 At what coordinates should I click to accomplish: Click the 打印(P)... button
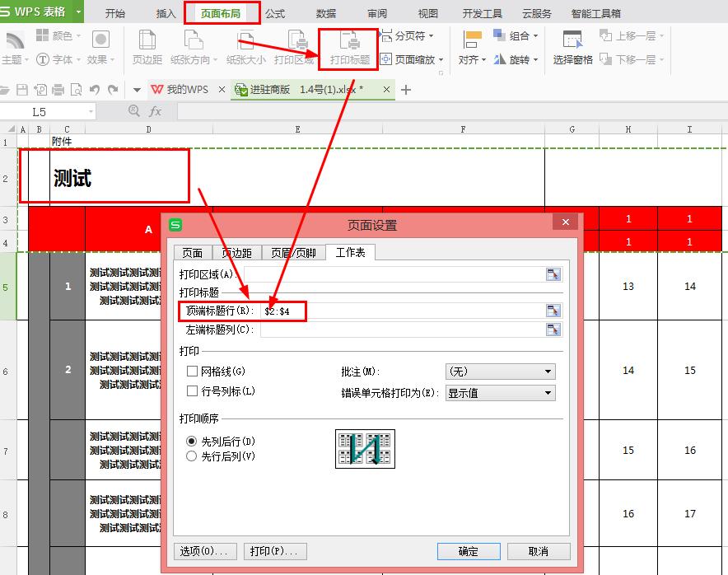[275, 551]
